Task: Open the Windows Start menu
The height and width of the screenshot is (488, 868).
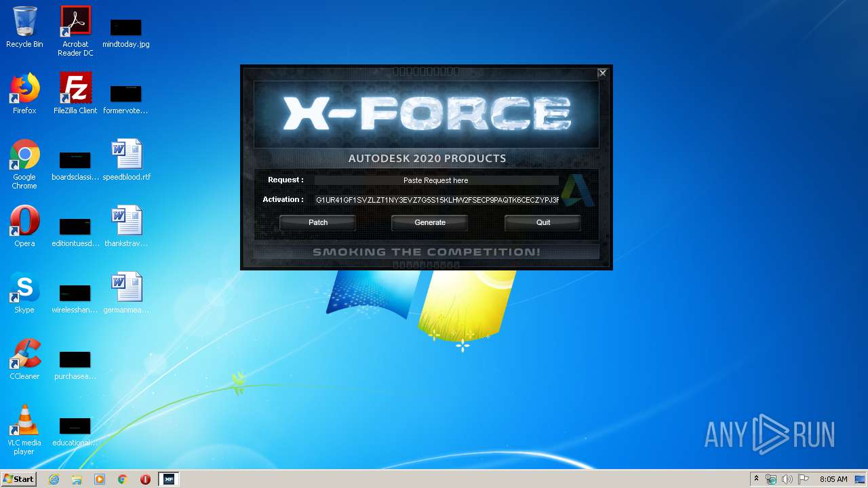Action: coord(19,479)
